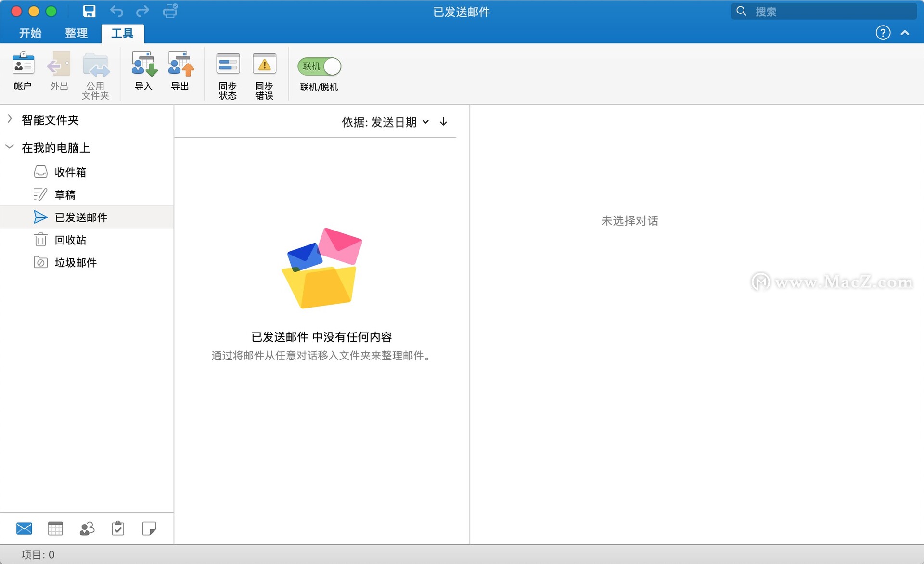Image resolution: width=924 pixels, height=564 pixels.
Task: Switch to Calendar view icon
Action: coord(55,528)
